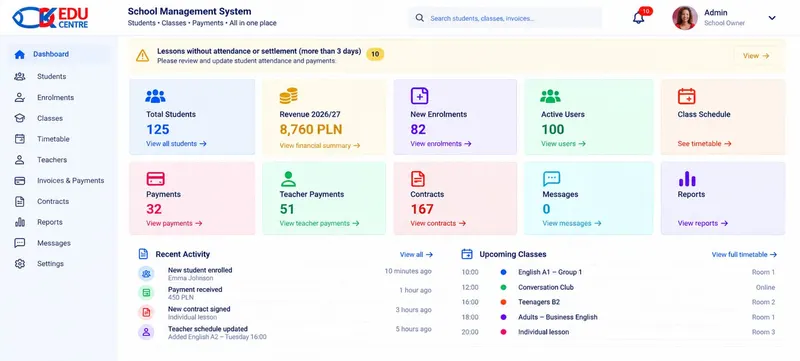The height and width of the screenshot is (361, 800).
Task: Click the View messages link
Action: point(571,223)
